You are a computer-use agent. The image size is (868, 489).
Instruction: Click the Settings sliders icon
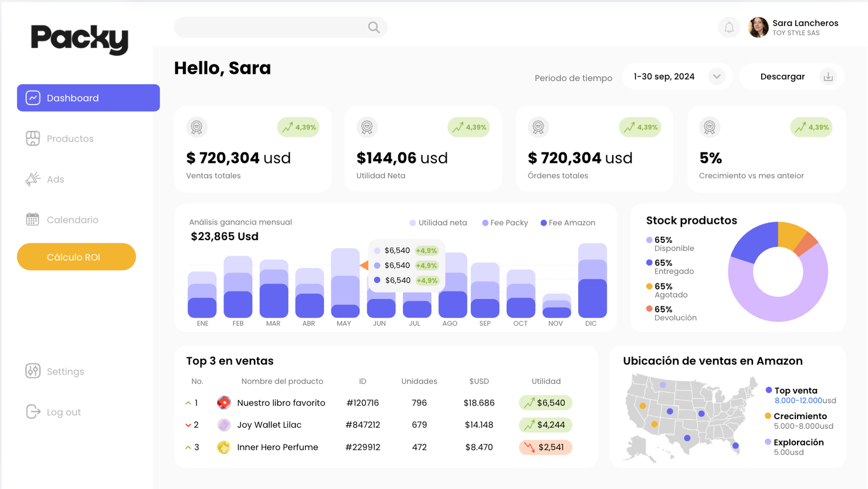point(33,371)
